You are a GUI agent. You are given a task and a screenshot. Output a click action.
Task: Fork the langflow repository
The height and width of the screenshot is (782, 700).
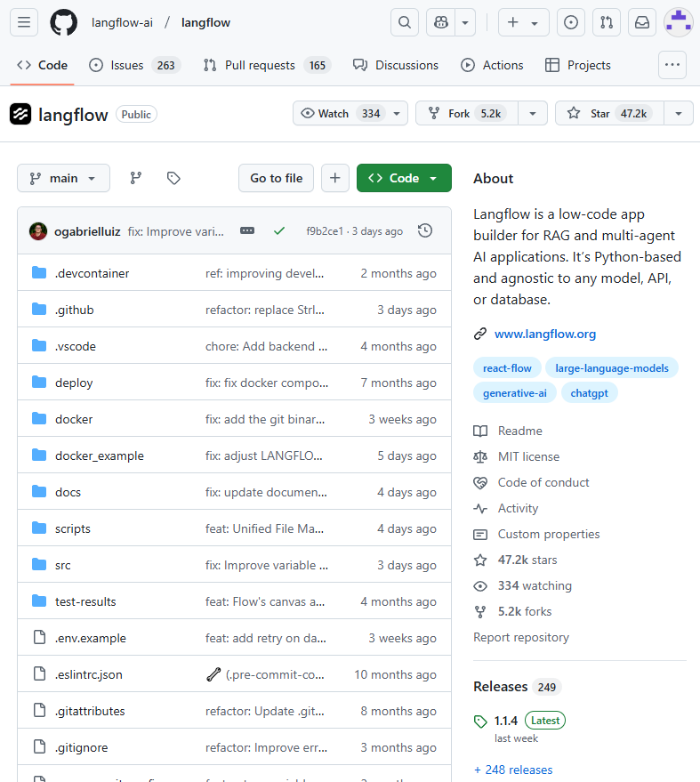pyautogui.click(x=467, y=114)
